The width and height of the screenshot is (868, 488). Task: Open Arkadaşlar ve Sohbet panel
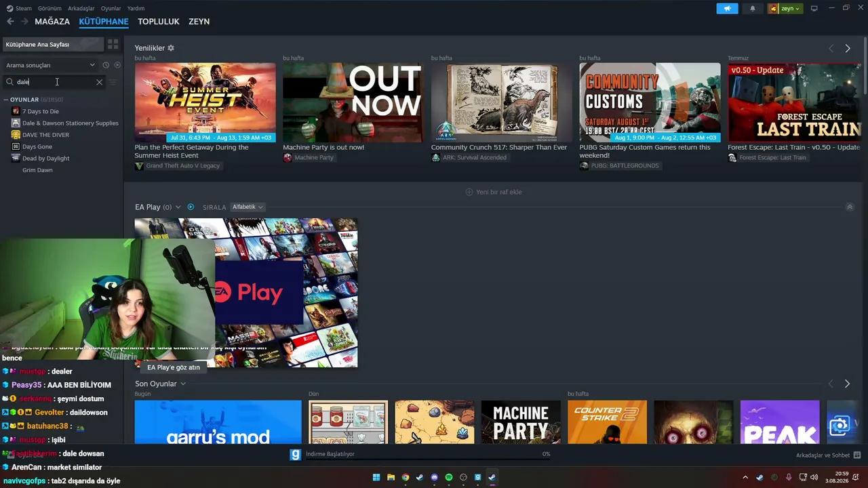(x=828, y=455)
